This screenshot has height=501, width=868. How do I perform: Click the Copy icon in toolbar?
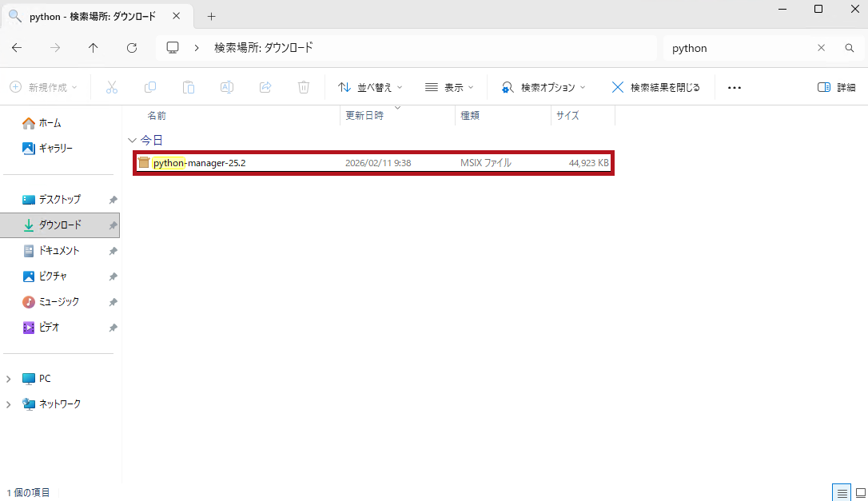150,87
